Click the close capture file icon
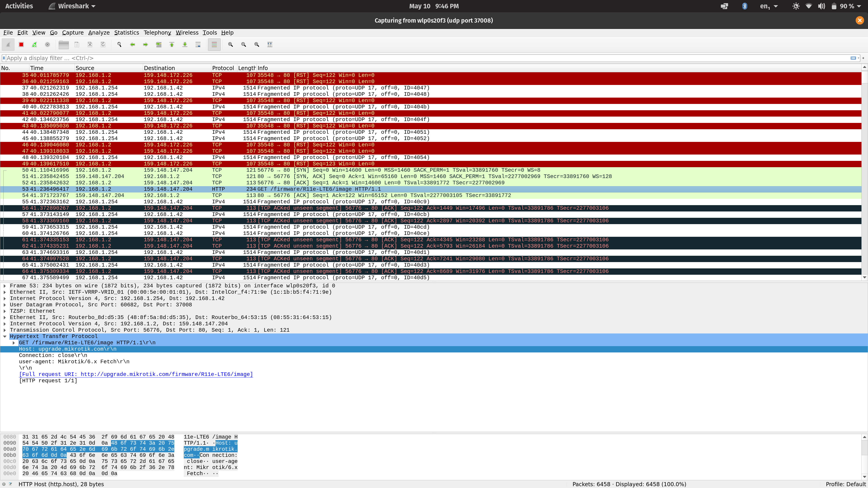Viewport: 868px width, 488px height. click(90, 45)
